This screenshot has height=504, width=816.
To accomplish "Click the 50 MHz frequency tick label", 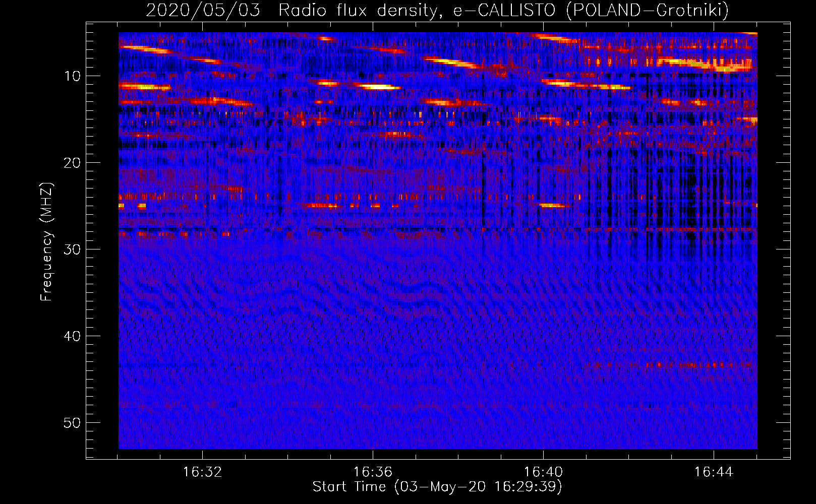I will tap(73, 423).
